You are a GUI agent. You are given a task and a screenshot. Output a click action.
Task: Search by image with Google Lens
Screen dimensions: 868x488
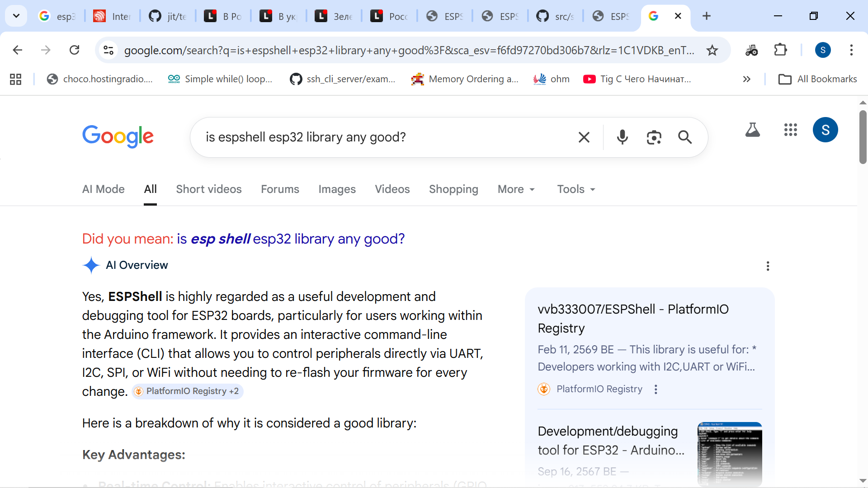pyautogui.click(x=654, y=137)
